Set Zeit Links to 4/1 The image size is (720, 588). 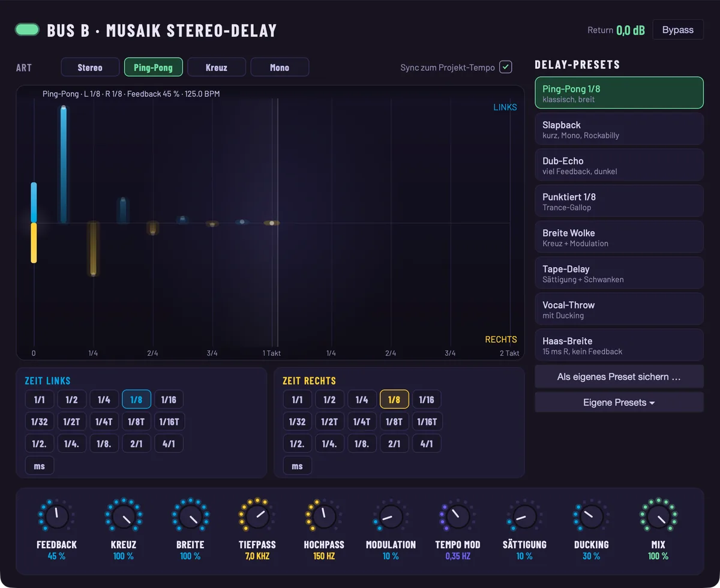pyautogui.click(x=169, y=443)
